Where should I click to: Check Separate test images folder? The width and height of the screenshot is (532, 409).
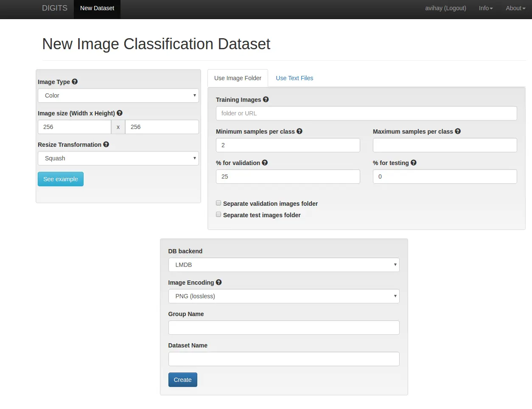point(218,215)
